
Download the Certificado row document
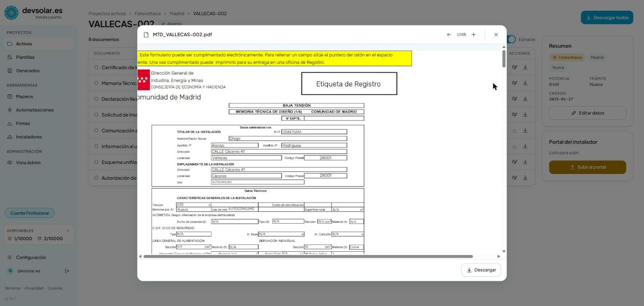(525, 67)
